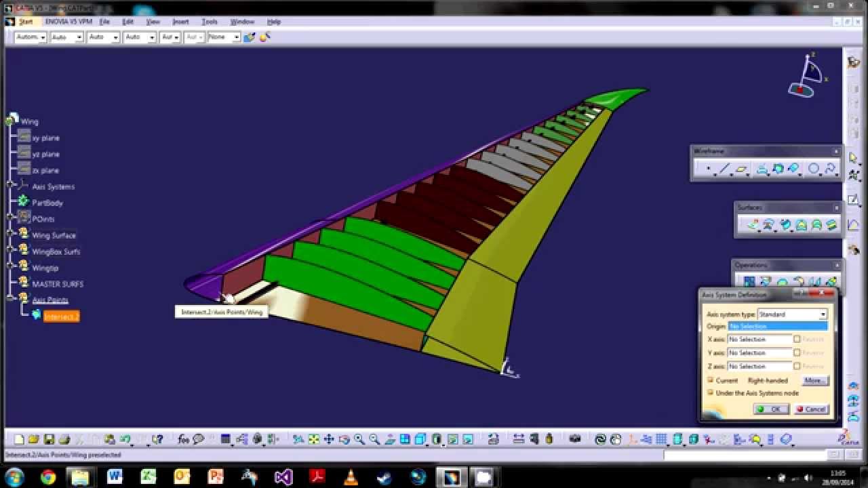The width and height of the screenshot is (868, 488).
Task: Select the Pan tool icon
Action: pyautogui.click(x=329, y=439)
